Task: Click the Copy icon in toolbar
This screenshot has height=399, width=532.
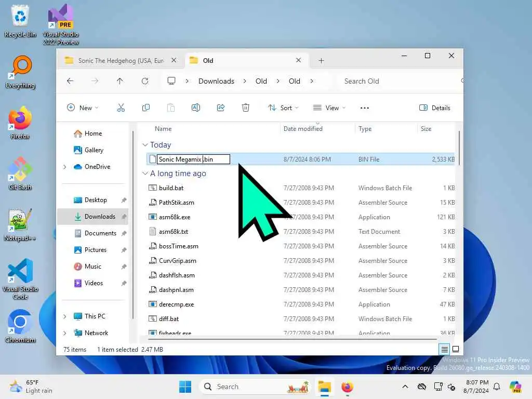Action: pyautogui.click(x=146, y=108)
